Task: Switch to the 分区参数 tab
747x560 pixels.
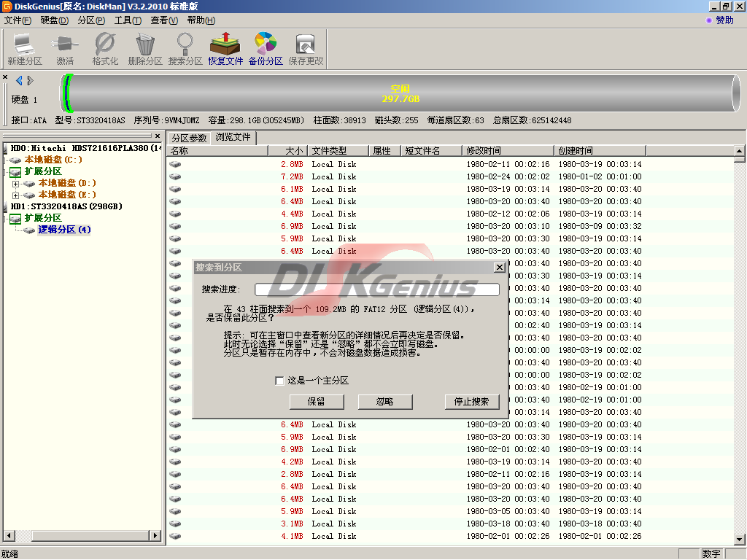Action: (x=189, y=138)
